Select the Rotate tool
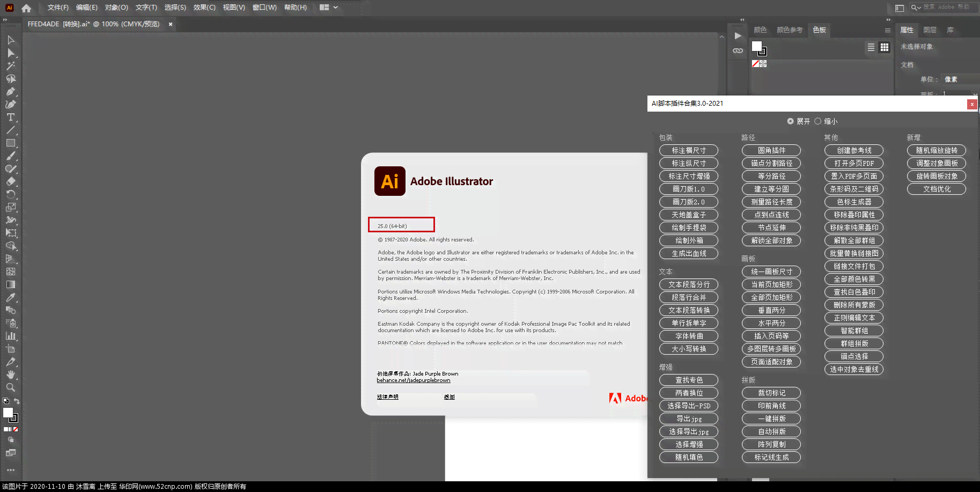980x492 pixels. [x=11, y=195]
